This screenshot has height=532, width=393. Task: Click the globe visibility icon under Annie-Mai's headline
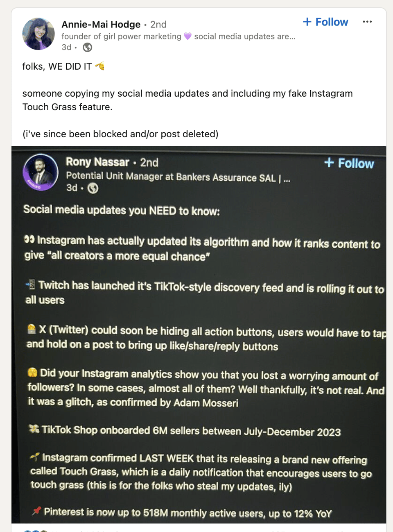click(87, 48)
